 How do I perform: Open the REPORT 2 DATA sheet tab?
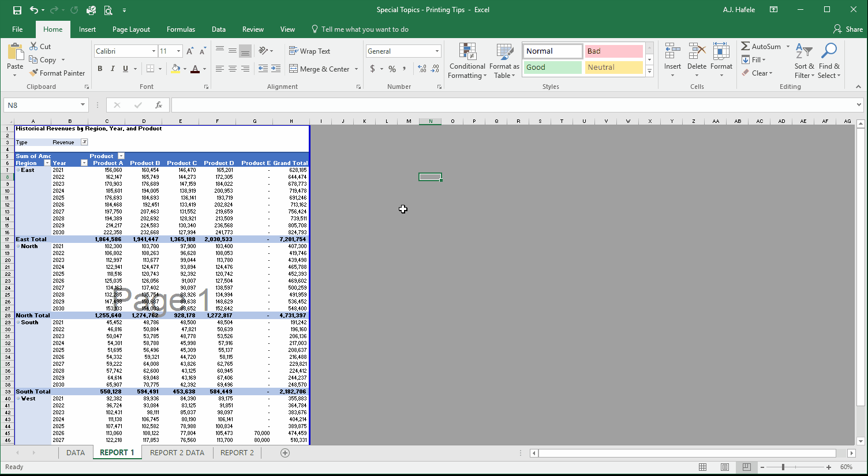click(x=177, y=453)
